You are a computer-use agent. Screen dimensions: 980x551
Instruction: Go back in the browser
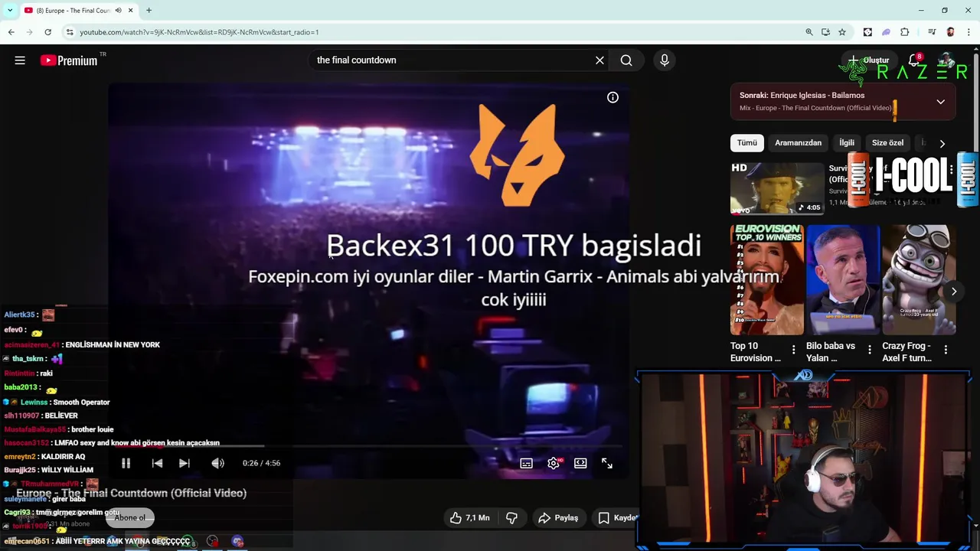11,32
